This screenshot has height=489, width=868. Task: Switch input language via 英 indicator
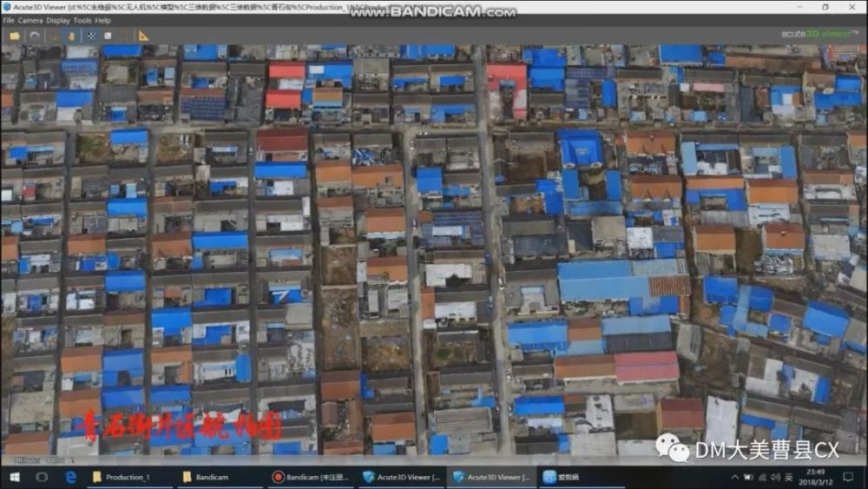[x=788, y=477]
